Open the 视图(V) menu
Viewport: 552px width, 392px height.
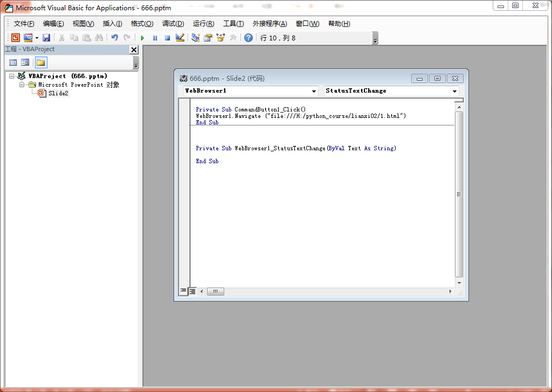click(84, 24)
